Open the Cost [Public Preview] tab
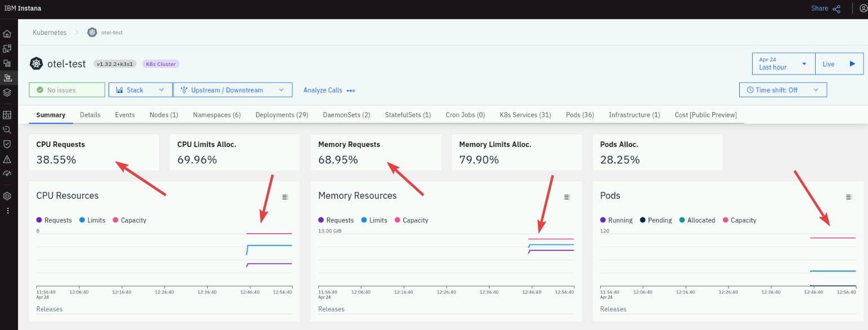Viewport: 868px width, 330px height. click(x=705, y=115)
